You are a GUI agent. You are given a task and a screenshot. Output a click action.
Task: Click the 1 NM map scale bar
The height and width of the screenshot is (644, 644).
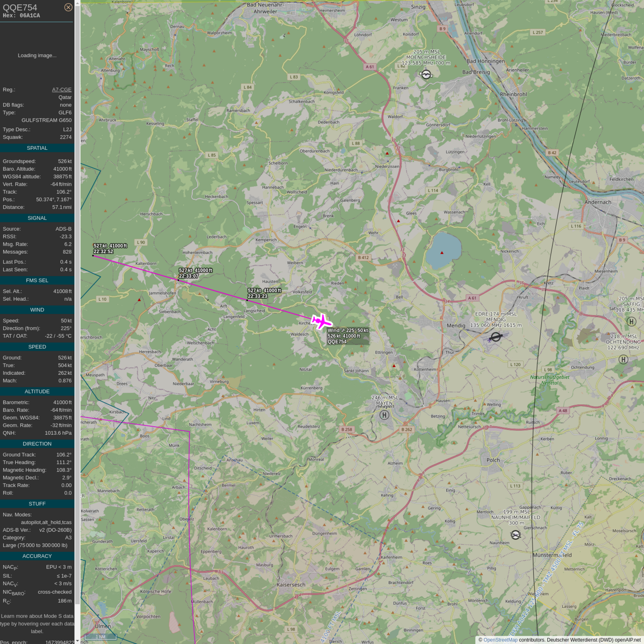101,636
